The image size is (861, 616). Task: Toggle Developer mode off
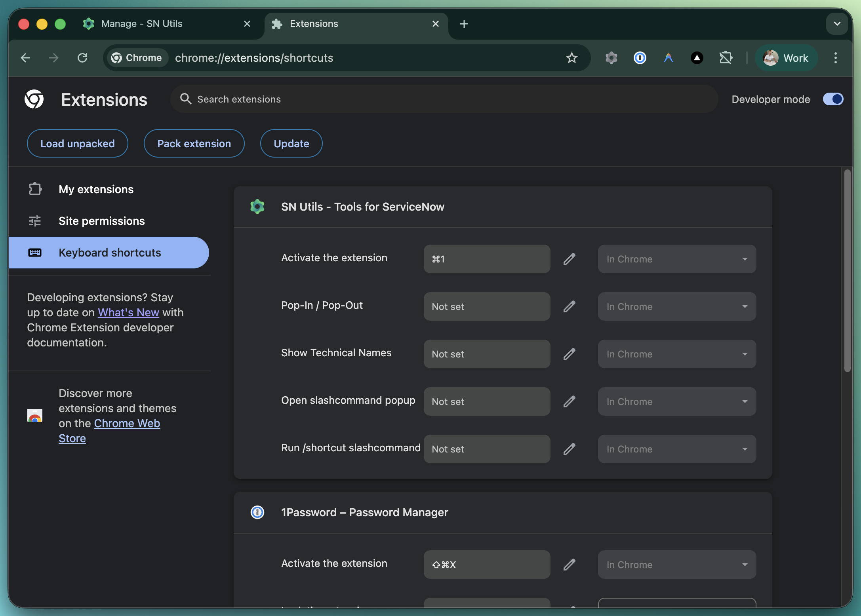tap(832, 99)
